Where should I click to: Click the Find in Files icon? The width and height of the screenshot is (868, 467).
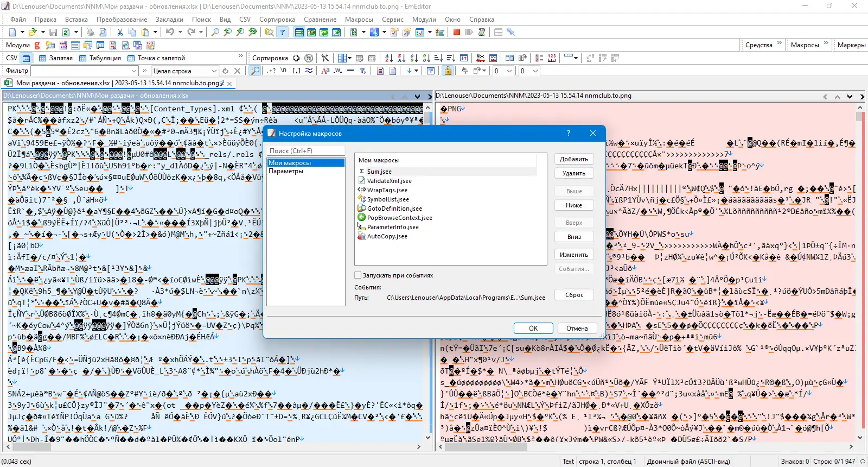point(269,33)
